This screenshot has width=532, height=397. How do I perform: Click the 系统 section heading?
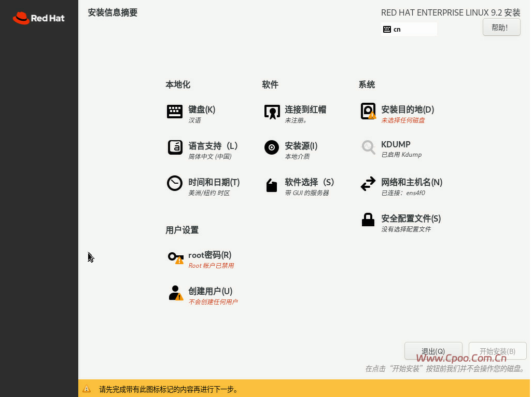[x=367, y=85]
